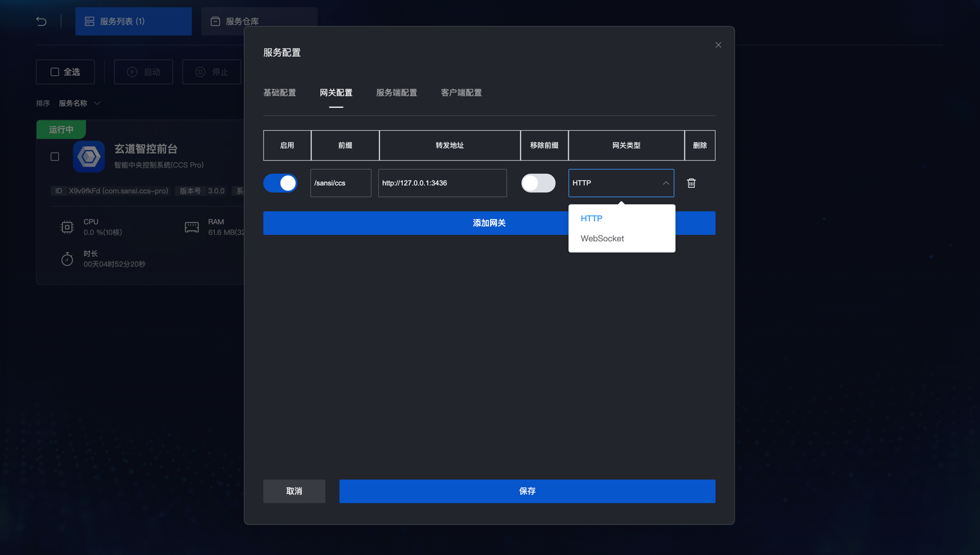Viewport: 980px width, 555px height.
Task: Click the 玄道智控前台 service logo
Action: tap(89, 157)
